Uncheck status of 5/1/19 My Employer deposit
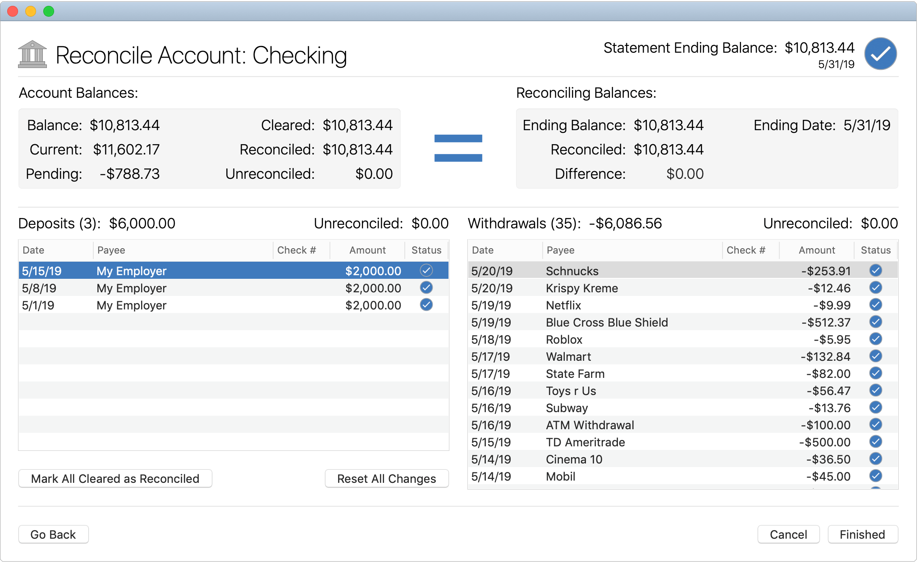The height and width of the screenshot is (563, 924). (426, 305)
